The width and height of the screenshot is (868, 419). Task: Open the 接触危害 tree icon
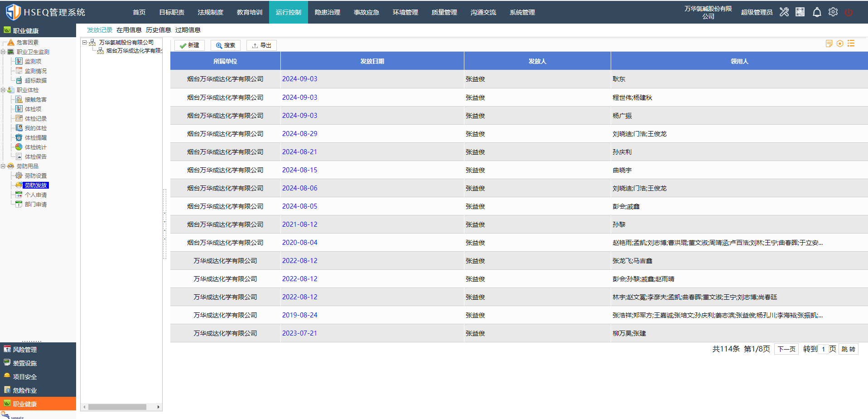pos(19,99)
